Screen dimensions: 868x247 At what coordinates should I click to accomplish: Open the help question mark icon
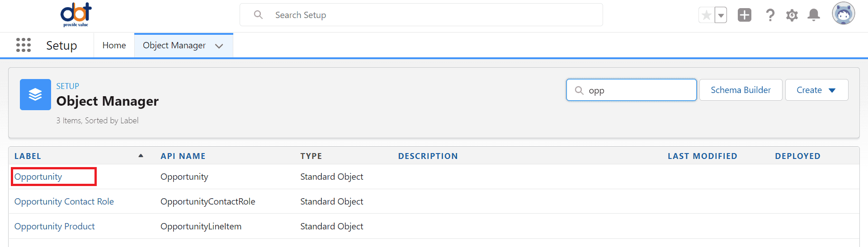point(770,15)
